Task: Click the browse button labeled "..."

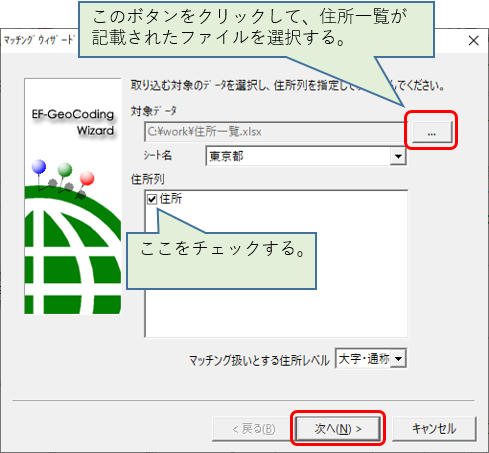Action: point(432,132)
